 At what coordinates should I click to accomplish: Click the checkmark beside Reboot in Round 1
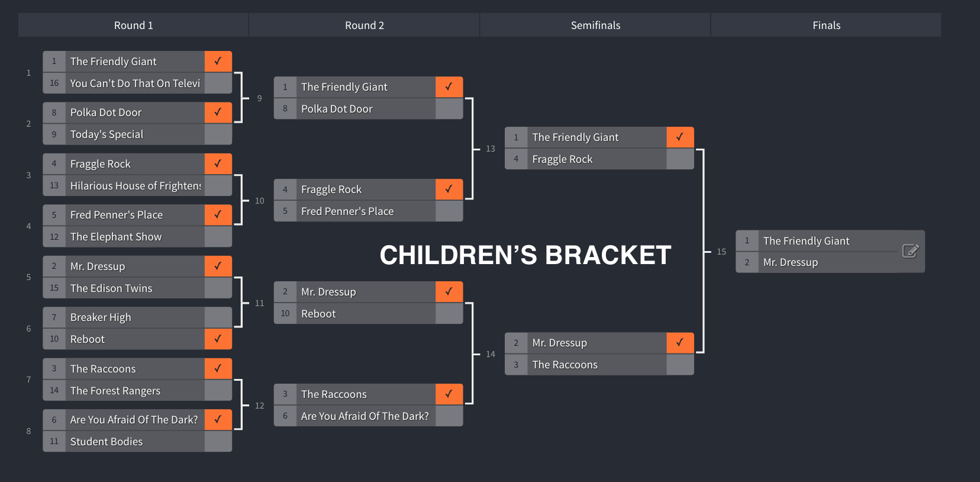(218, 339)
